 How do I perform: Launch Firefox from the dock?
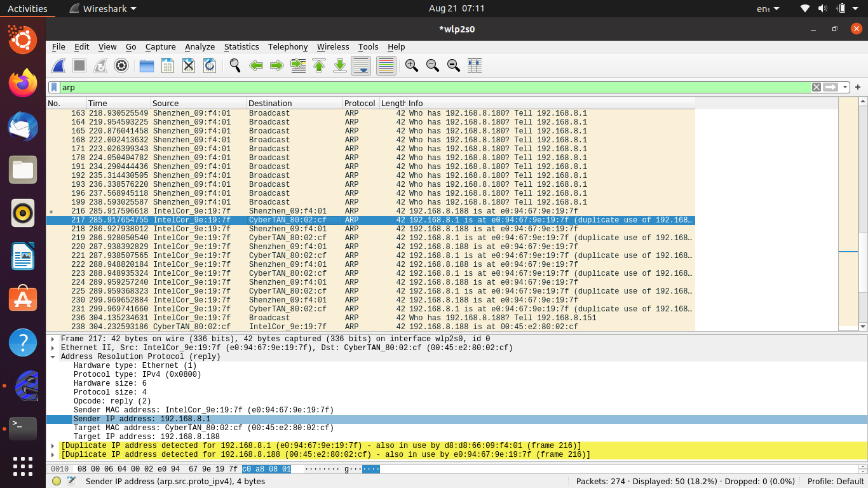(23, 83)
